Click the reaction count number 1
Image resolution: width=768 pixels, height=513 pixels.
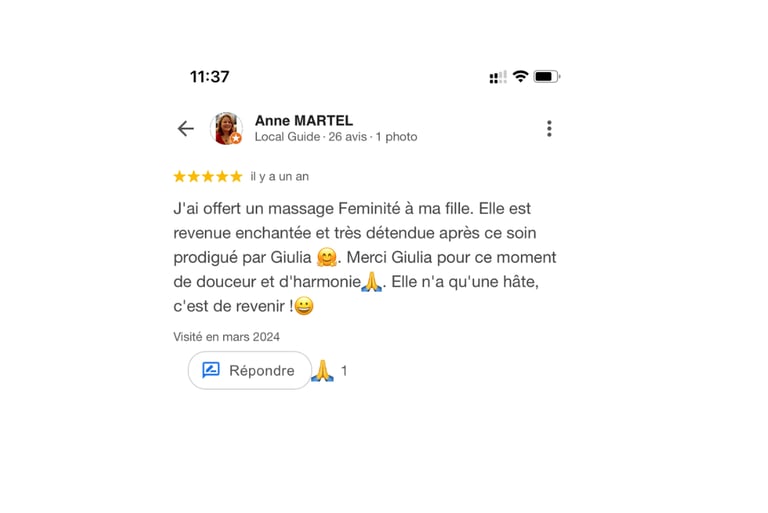click(344, 371)
